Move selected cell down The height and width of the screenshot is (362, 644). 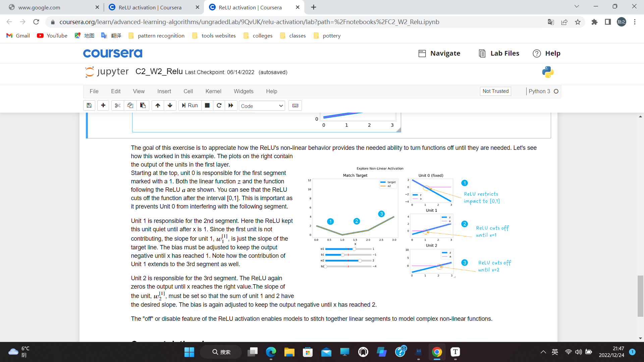pyautogui.click(x=170, y=106)
